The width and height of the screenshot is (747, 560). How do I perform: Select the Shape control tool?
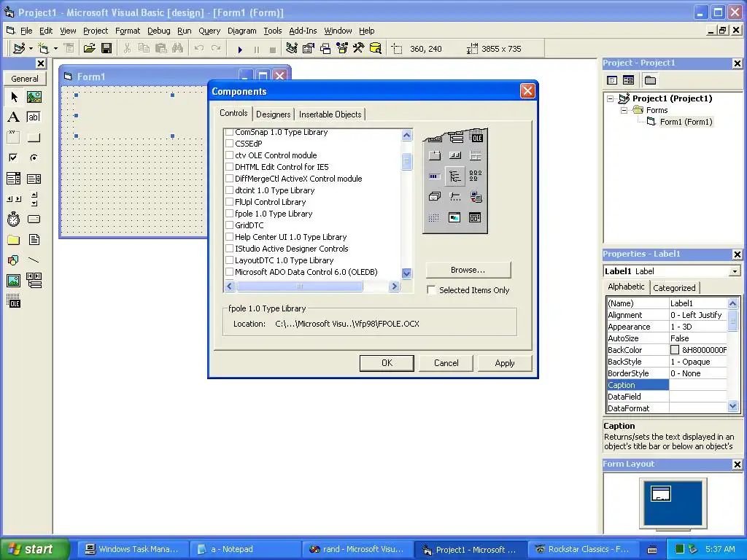13,260
